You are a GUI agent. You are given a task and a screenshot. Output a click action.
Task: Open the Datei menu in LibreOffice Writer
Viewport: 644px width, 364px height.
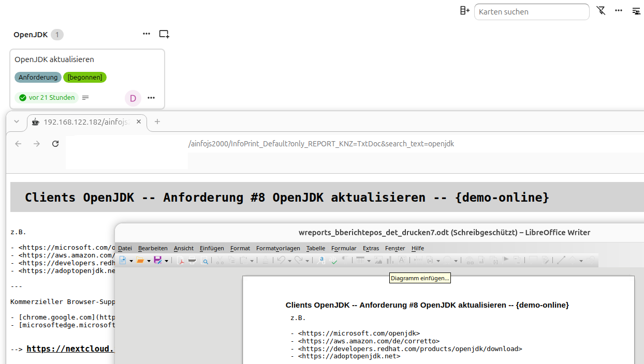125,248
